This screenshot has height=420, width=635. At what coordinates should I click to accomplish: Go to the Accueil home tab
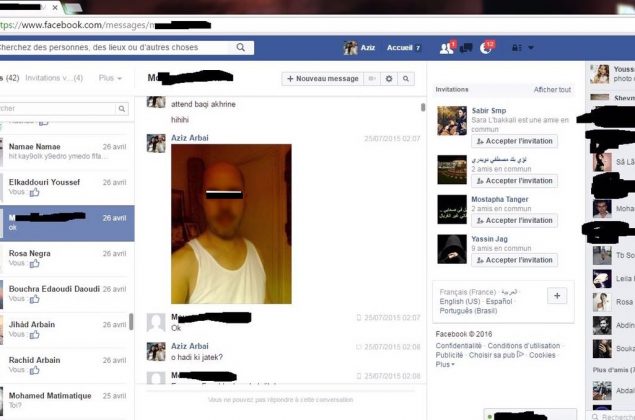pyautogui.click(x=403, y=48)
